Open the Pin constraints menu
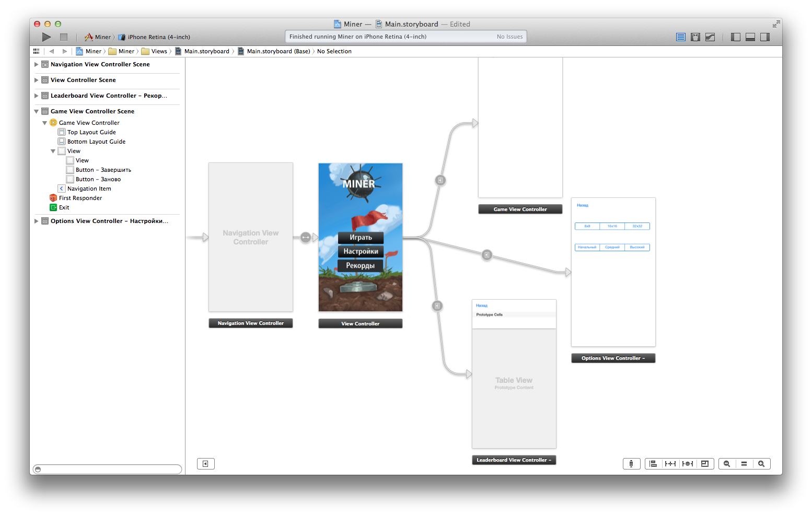This screenshot has width=812, height=516. click(670, 464)
